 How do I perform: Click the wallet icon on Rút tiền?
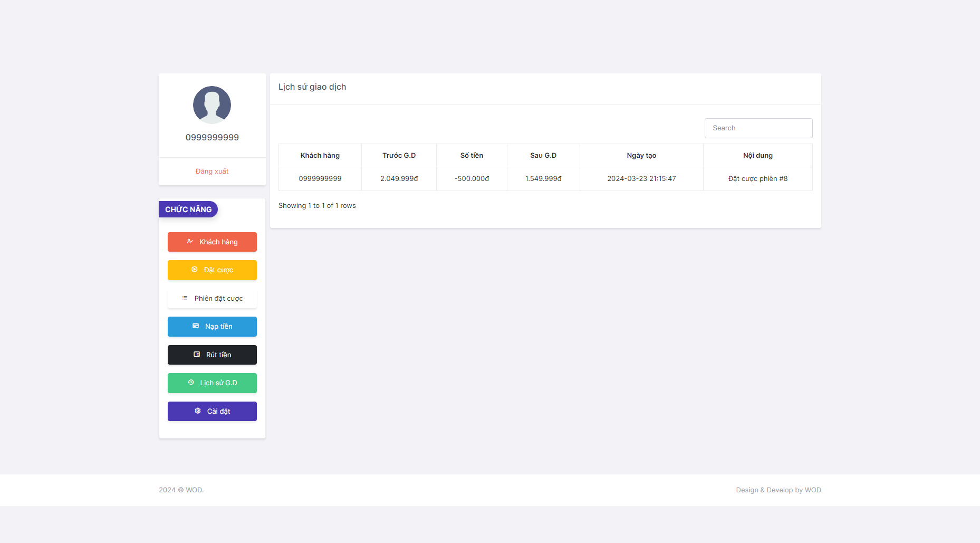coord(197,355)
